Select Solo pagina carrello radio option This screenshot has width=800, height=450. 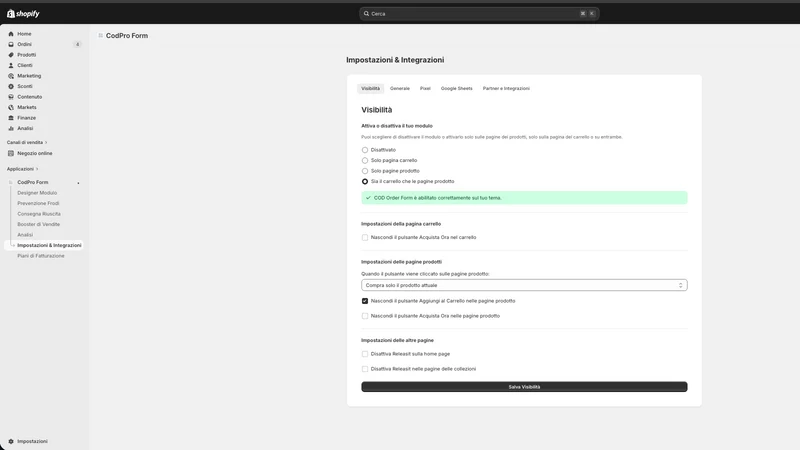click(x=365, y=160)
